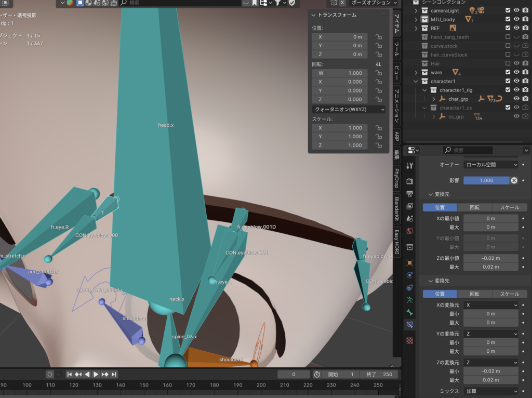Image resolution: width=532 pixels, height=398 pixels.
Task: Open the Bone Constraints properties tab
Action: click(410, 325)
